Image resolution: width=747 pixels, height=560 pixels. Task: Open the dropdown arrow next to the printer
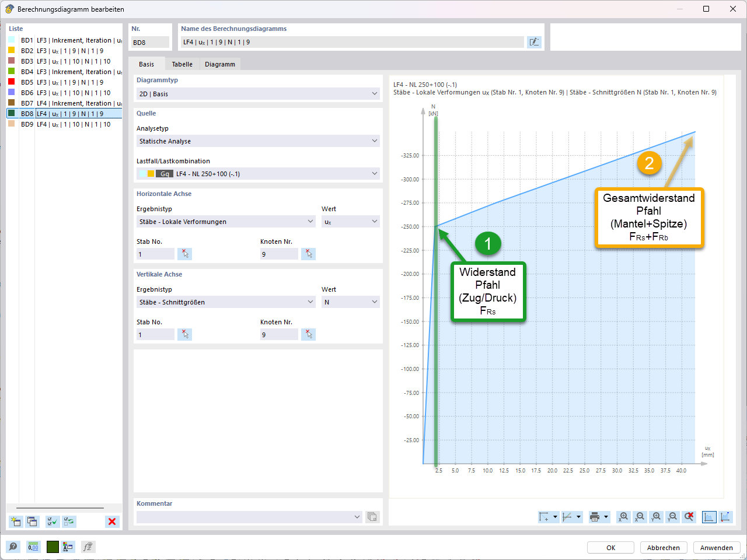(606, 517)
